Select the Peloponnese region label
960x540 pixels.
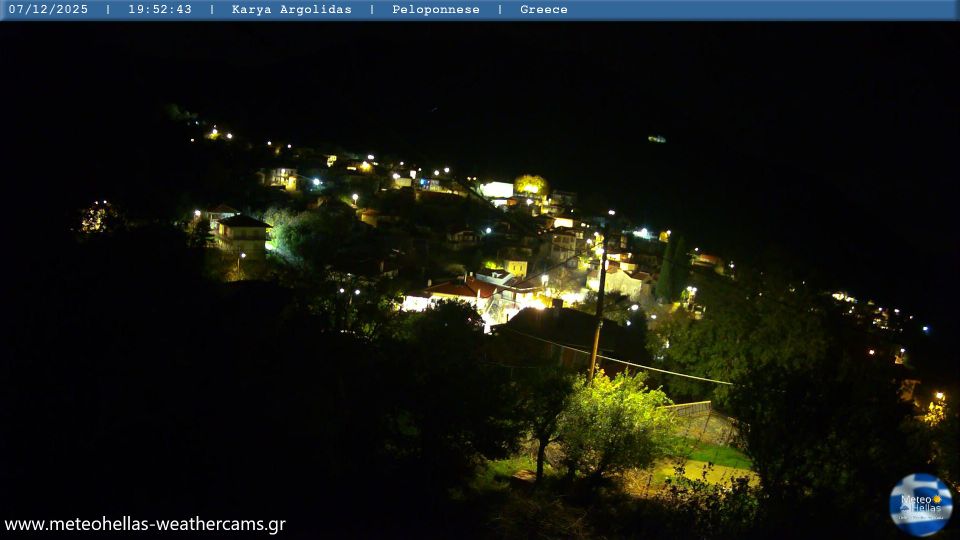[434, 10]
